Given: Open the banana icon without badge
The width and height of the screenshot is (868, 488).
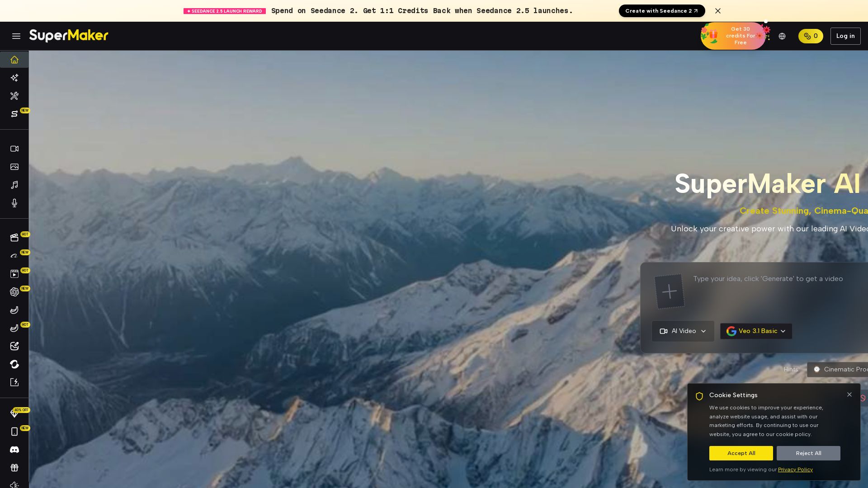Looking at the screenshot, I should (x=14, y=310).
